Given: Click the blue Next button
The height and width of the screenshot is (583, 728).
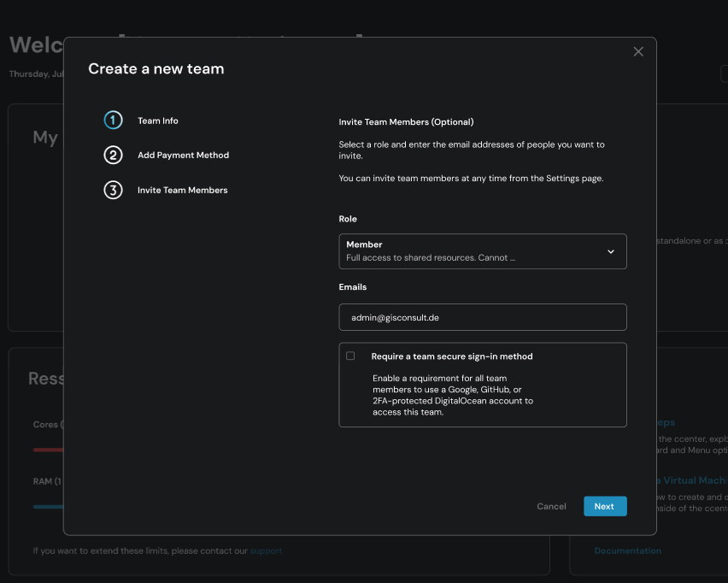Looking at the screenshot, I should (x=605, y=506).
